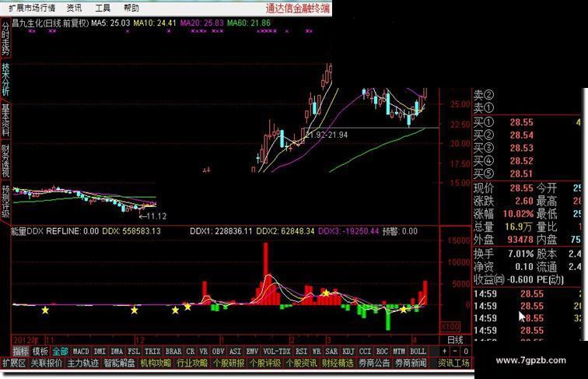Apply the BOLL indicator
Image resolution: width=588 pixels, height=379 pixels.
[x=418, y=352]
